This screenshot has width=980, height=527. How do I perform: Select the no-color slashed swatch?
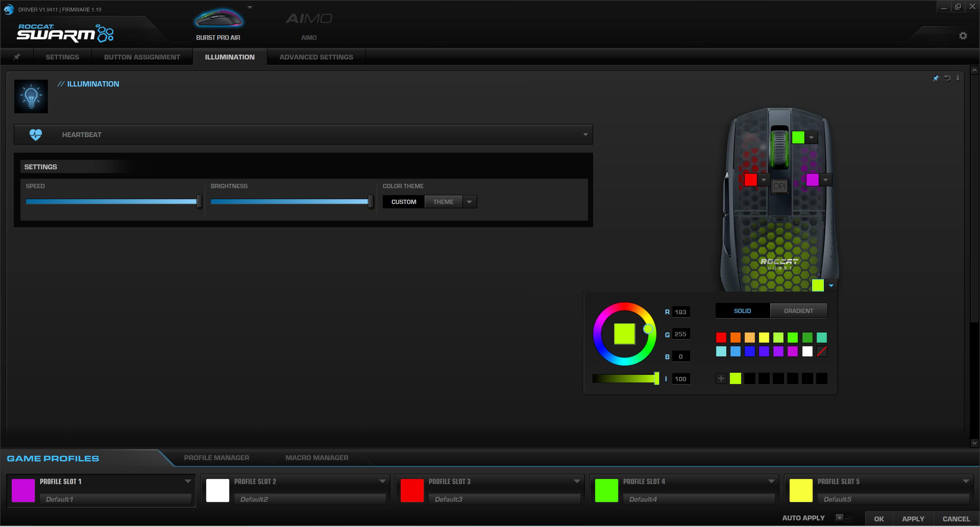tap(821, 352)
